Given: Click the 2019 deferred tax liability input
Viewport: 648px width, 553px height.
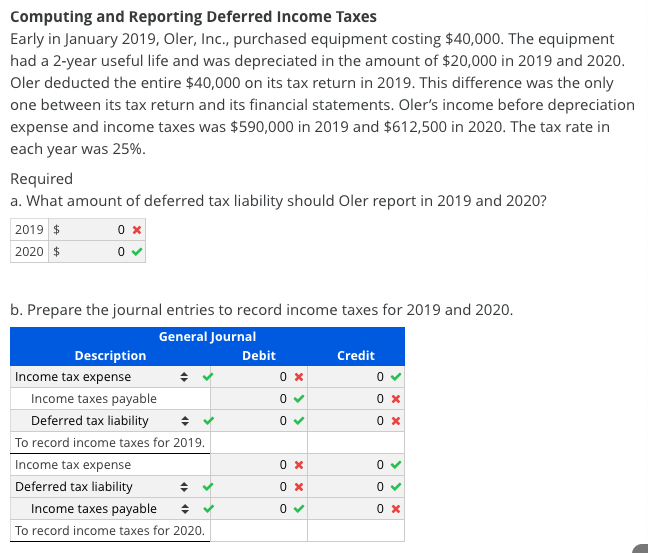Looking at the screenshot, I should coord(97,229).
